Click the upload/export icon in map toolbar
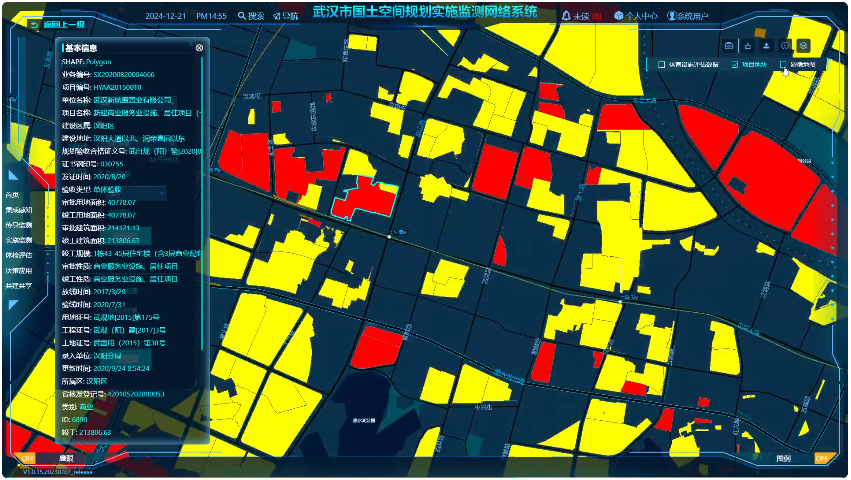 [x=766, y=46]
